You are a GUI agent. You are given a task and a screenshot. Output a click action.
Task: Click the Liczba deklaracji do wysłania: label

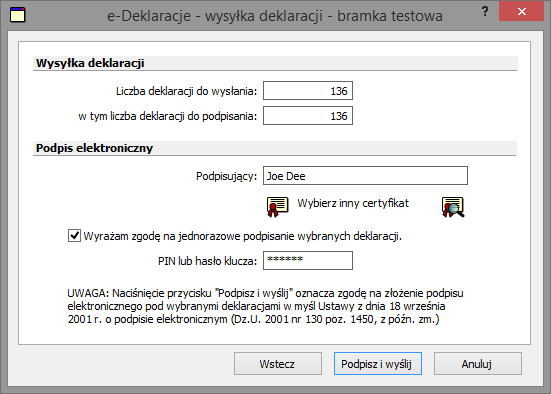[187, 91]
